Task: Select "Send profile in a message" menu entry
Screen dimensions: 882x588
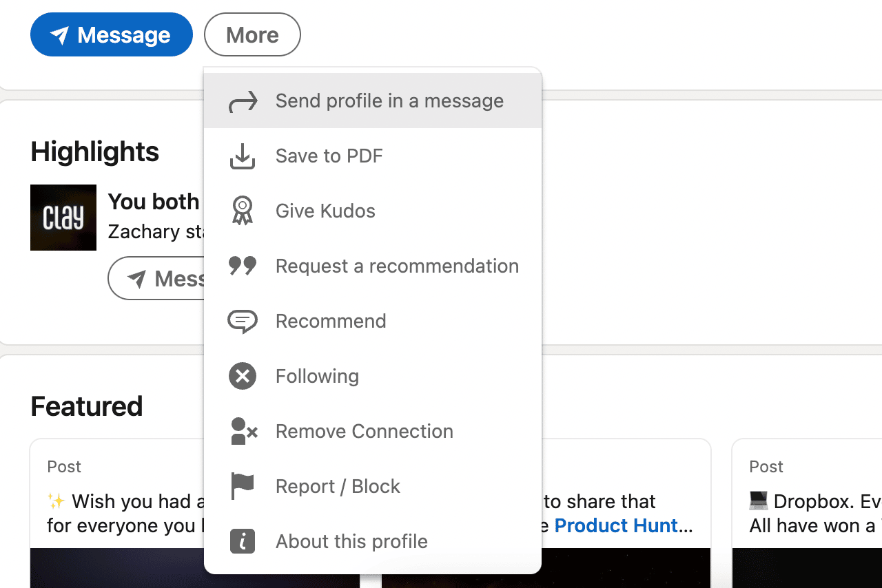Action: click(389, 101)
